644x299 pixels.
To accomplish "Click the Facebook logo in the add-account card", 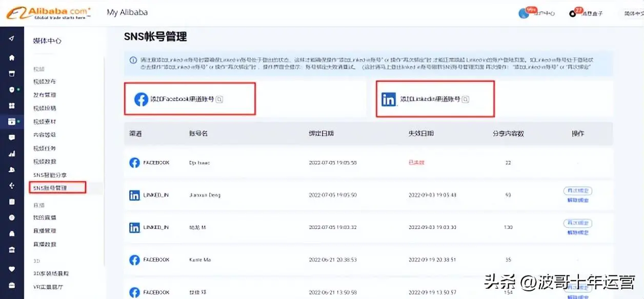I will pyautogui.click(x=141, y=99).
